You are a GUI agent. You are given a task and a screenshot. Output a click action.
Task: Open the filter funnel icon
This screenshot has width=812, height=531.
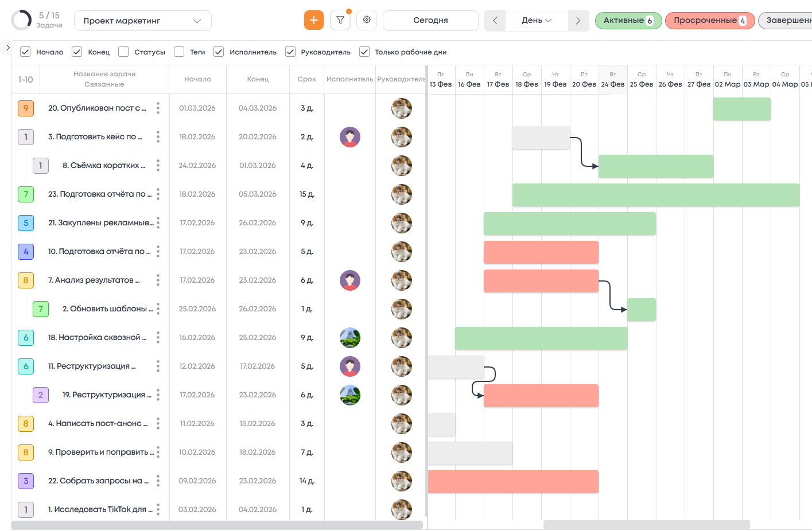coord(340,20)
